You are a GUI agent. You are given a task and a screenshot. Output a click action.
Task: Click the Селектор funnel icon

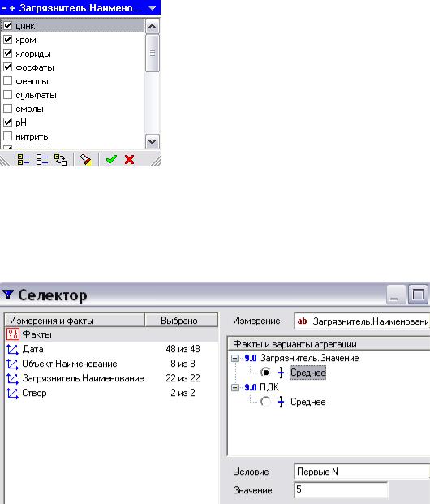(x=8, y=294)
